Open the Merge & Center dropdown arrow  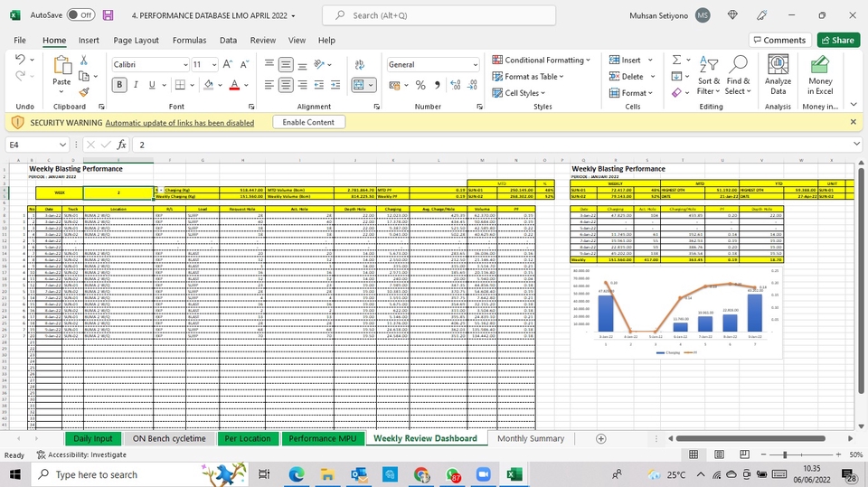371,85
